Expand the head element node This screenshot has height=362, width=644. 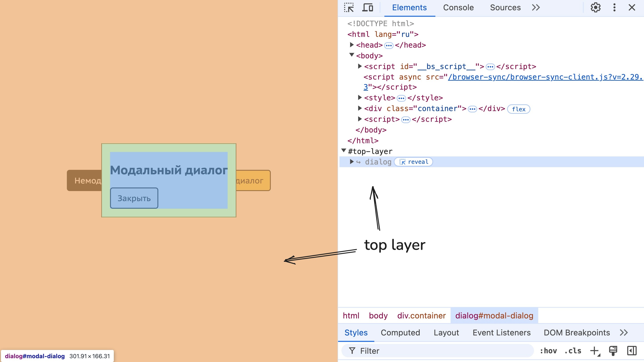pos(352,45)
